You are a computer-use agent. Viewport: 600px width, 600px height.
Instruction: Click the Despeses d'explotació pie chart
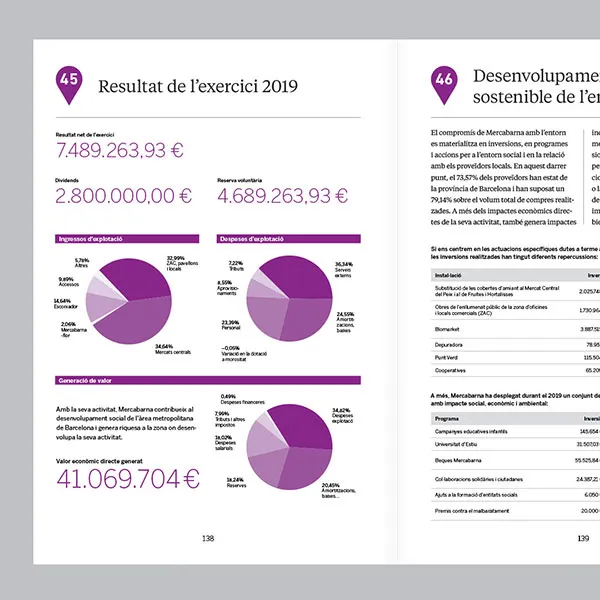point(289,298)
